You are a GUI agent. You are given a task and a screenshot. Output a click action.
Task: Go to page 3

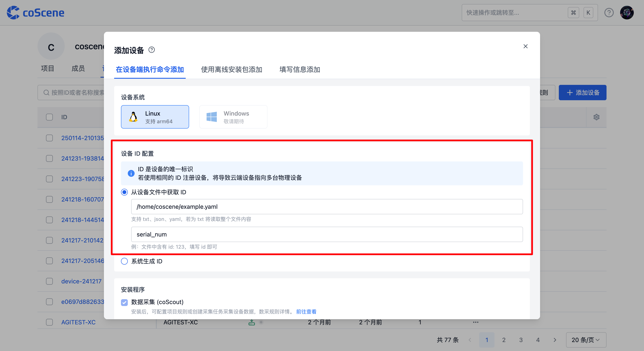click(521, 340)
